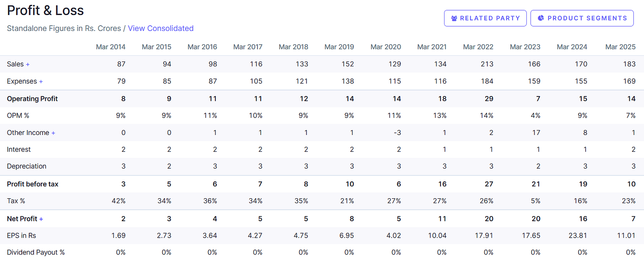Click the pie chart icon in Product Segments
This screenshot has height=262, width=644.
pyautogui.click(x=540, y=18)
